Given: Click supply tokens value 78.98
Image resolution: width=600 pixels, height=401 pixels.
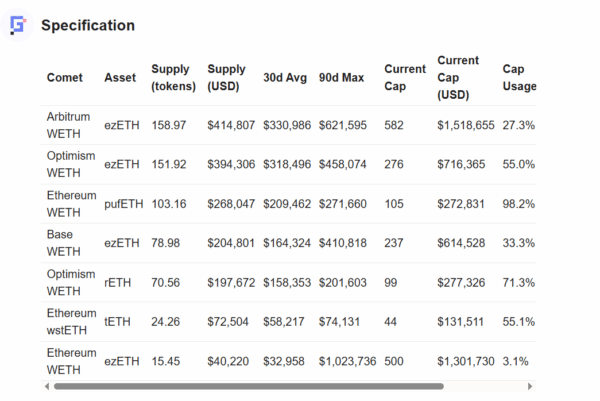Looking at the screenshot, I should coord(165,243).
